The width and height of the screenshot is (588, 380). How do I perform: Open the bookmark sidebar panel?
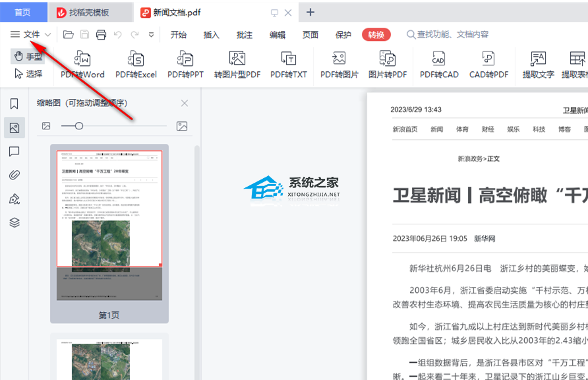[x=15, y=104]
